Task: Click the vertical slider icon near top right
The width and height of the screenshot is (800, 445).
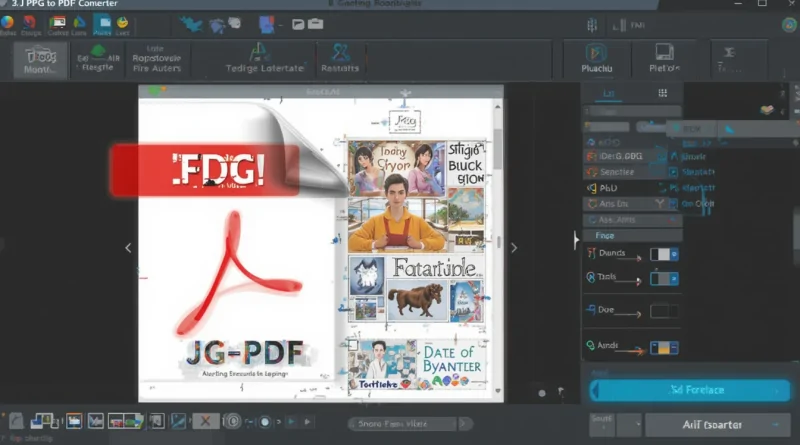Action: [x=592, y=25]
